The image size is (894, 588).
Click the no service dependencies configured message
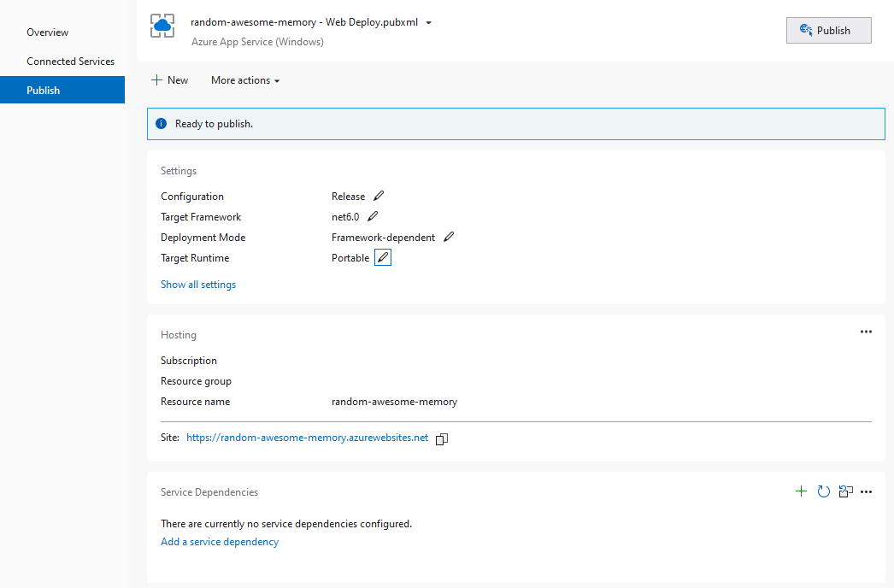pos(286,524)
